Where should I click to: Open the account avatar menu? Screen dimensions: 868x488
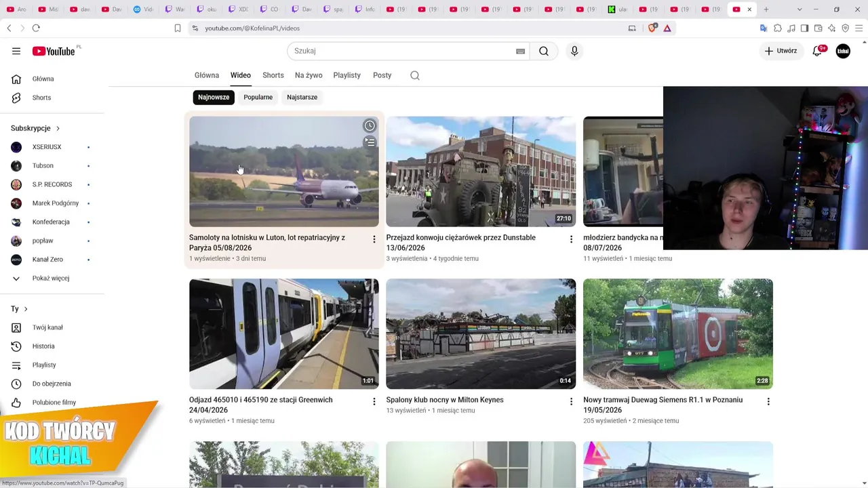point(843,51)
